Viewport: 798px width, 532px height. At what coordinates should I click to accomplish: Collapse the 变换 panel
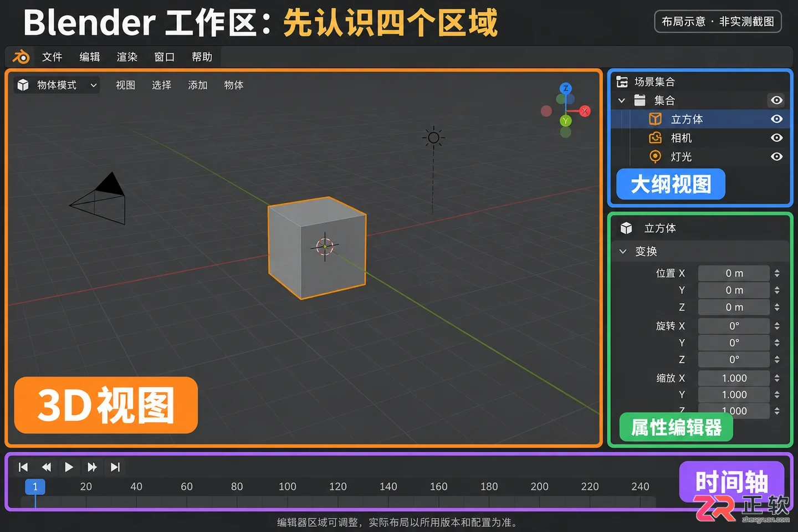pyautogui.click(x=623, y=252)
